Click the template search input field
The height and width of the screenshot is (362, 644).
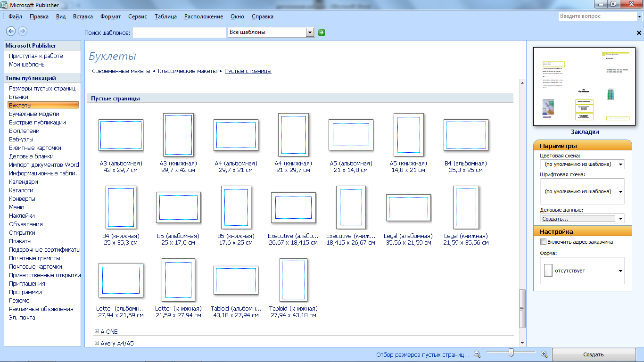click(x=179, y=33)
